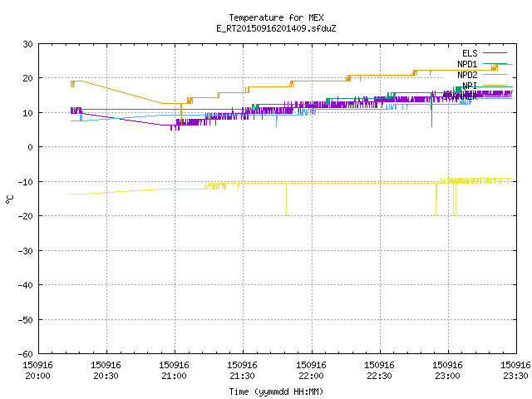Viewport: 532px width, 399px height.
Task: Click the y-axis value 0
Action: (31, 147)
